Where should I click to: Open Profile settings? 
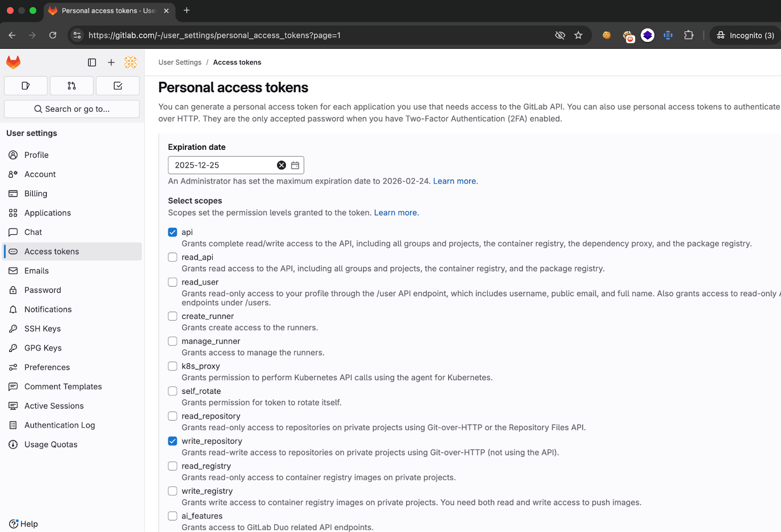click(x=72, y=155)
